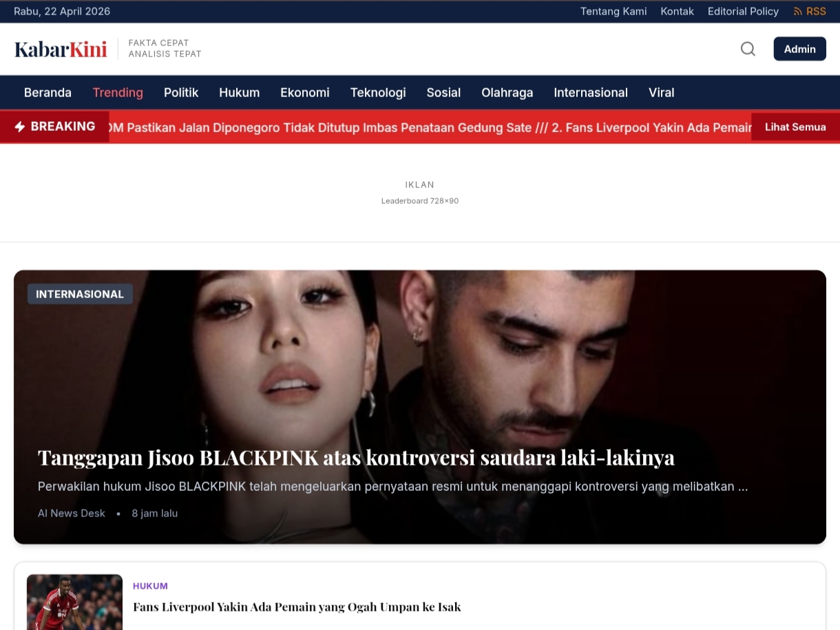Open the Teknologi section
The width and height of the screenshot is (840, 630).
378,92
